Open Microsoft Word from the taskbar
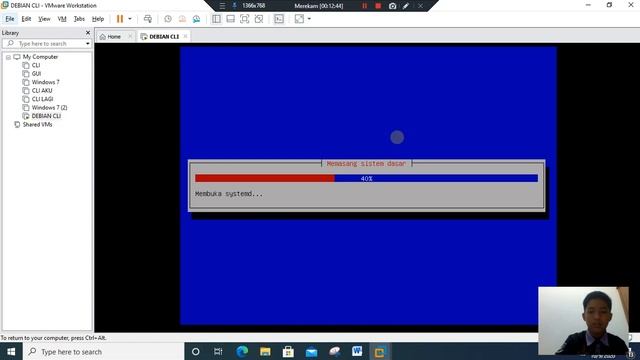Viewport: 640px width, 360px height. [x=357, y=351]
